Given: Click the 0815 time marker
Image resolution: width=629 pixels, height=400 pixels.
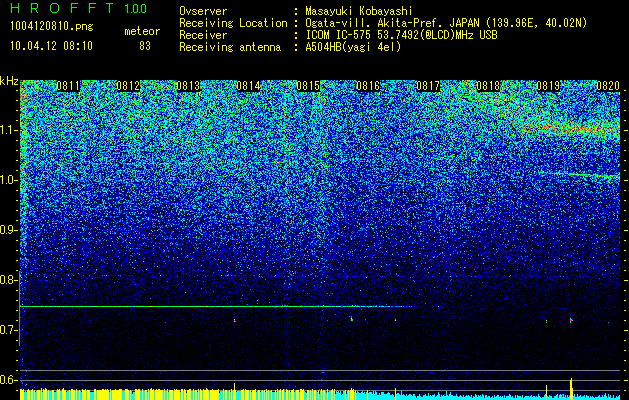Looking at the screenshot, I should [308, 86].
